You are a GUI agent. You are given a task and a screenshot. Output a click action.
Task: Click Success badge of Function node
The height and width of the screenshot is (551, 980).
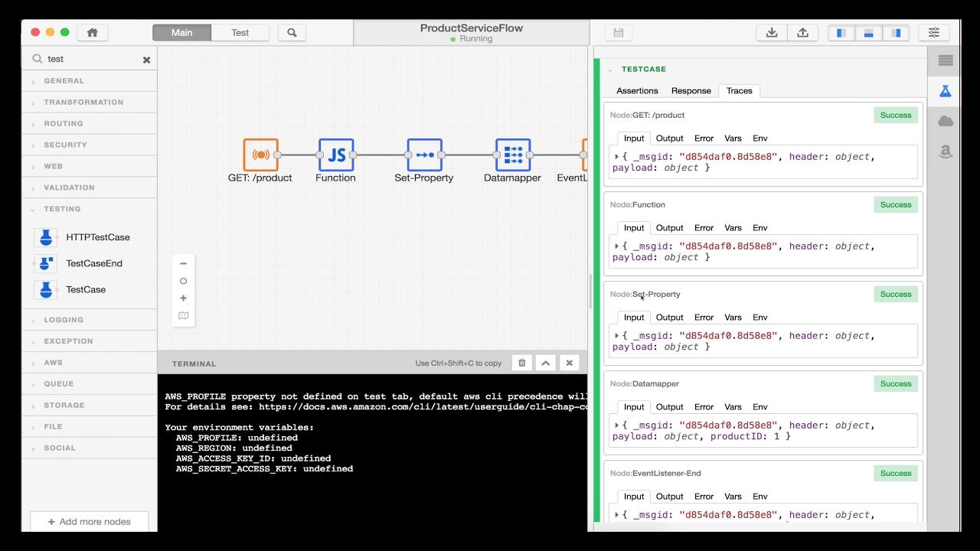pos(896,204)
